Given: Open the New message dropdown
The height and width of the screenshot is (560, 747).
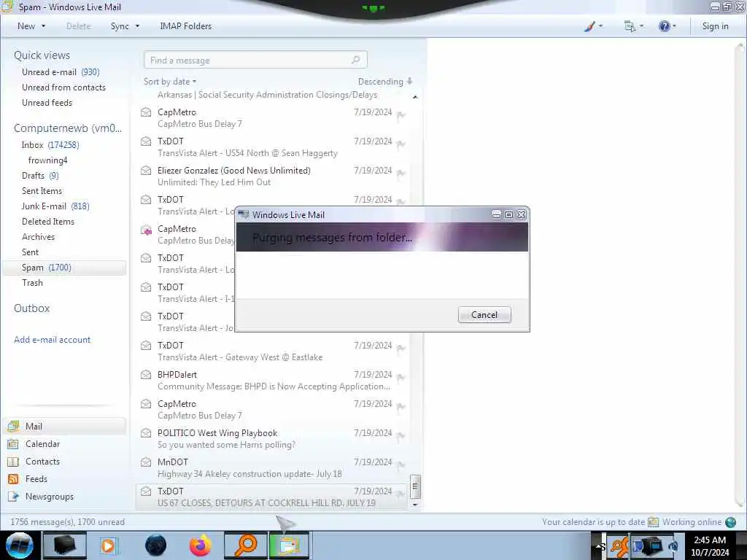Looking at the screenshot, I should click(31, 26).
